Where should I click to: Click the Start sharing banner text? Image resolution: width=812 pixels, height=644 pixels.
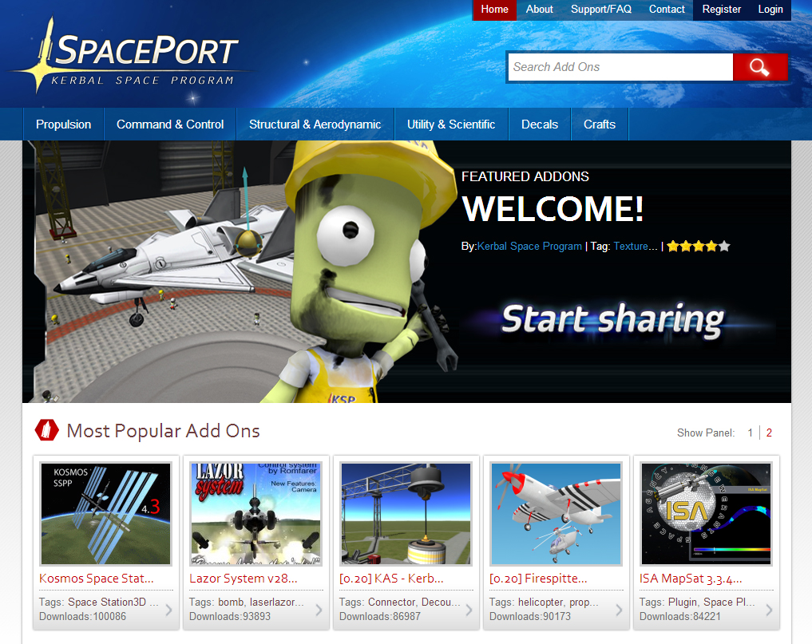tap(612, 319)
